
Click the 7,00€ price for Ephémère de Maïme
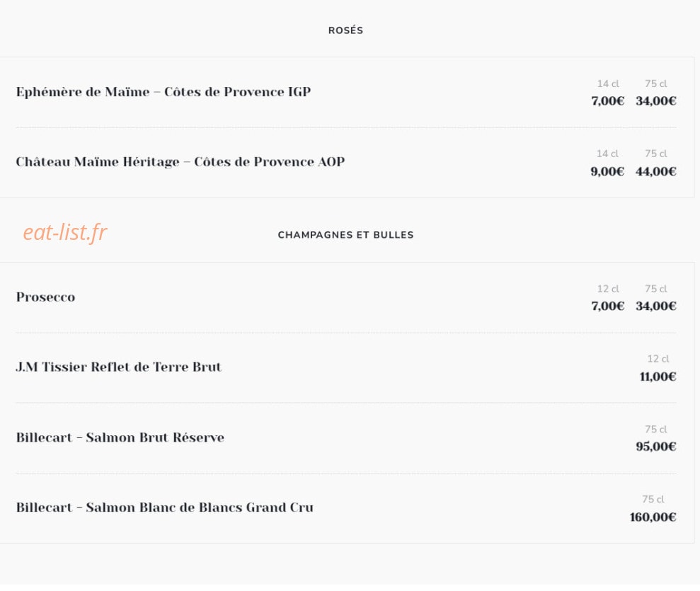point(607,101)
